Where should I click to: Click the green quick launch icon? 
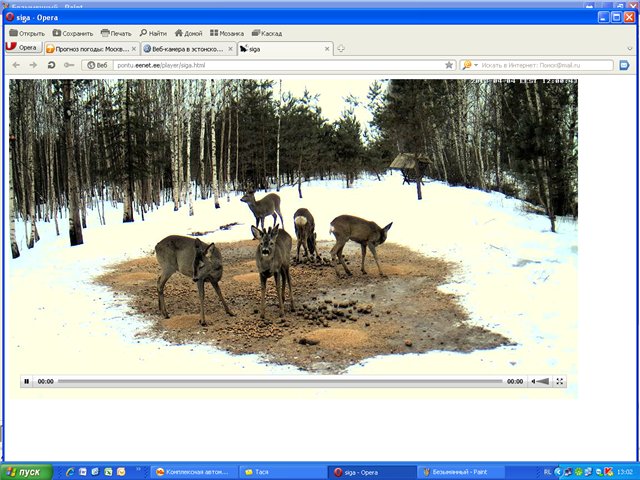pyautogui.click(x=108, y=472)
